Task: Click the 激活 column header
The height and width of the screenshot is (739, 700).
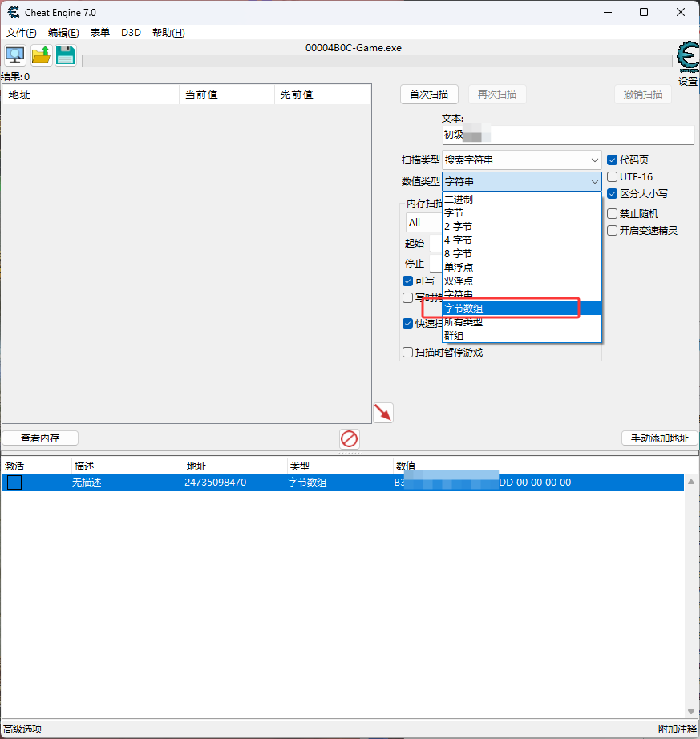Action: 37,466
